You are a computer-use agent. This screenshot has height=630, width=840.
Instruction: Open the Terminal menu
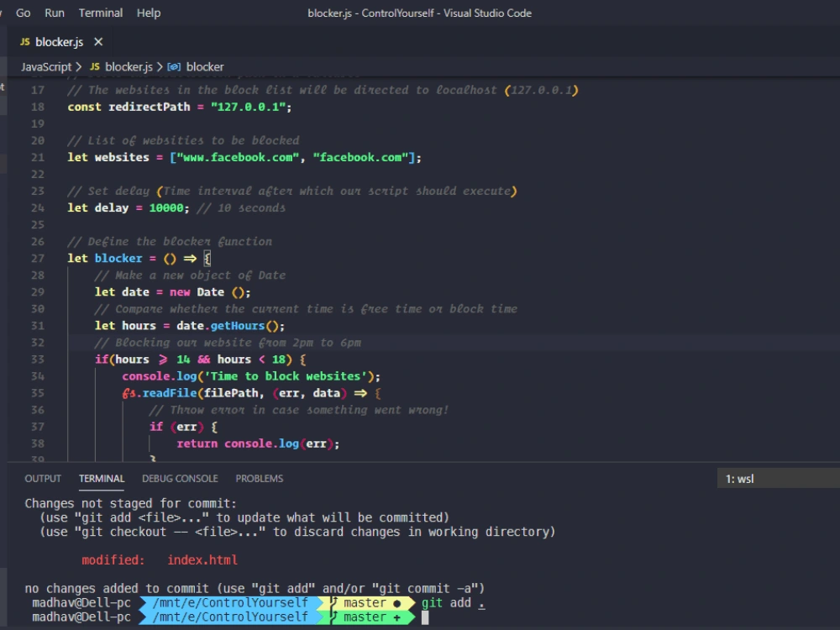[101, 13]
